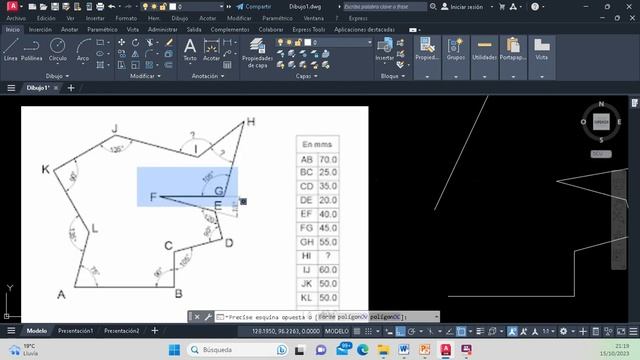Open Propiedades de capa manager

(257, 53)
